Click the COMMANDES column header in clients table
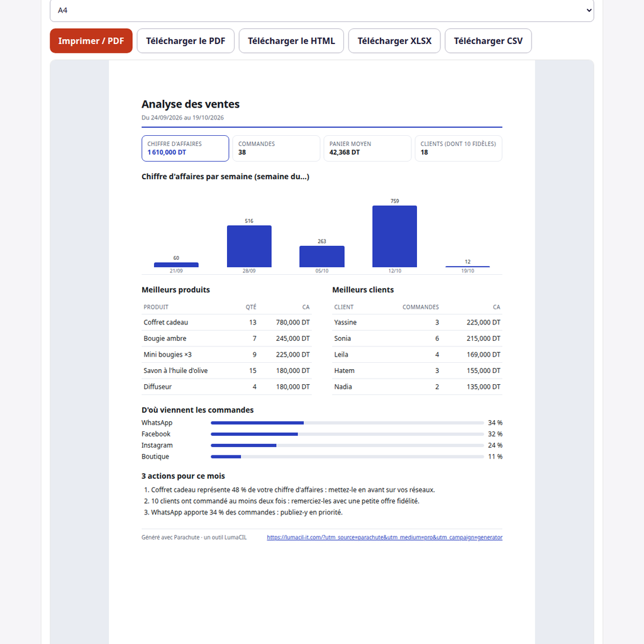The image size is (644, 644). (x=421, y=307)
